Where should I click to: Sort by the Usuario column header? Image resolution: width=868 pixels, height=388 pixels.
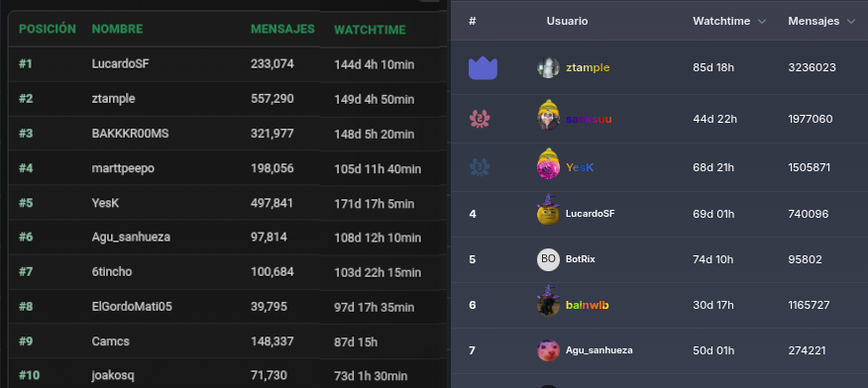click(x=568, y=21)
